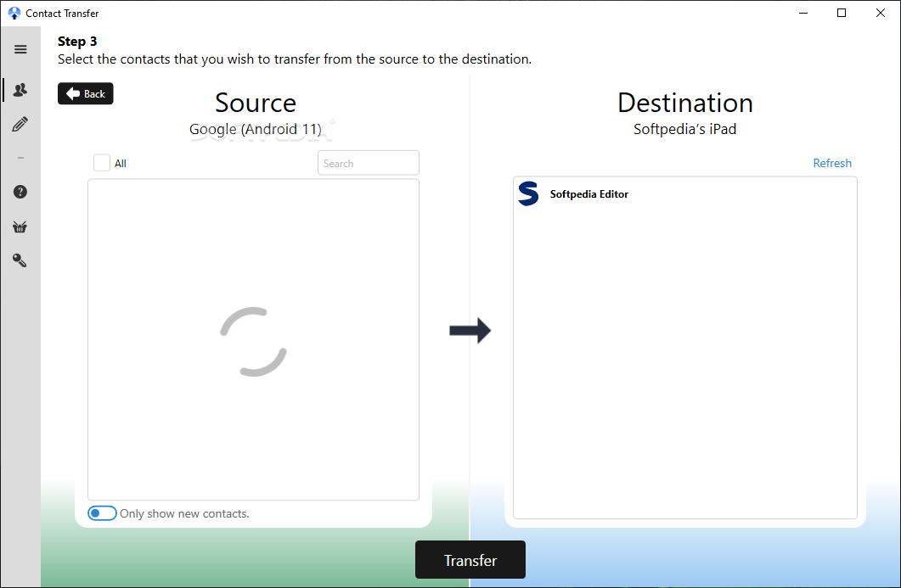Click the Contact Transfer app icon in title bar
This screenshot has height=588, width=901.
pyautogui.click(x=14, y=13)
